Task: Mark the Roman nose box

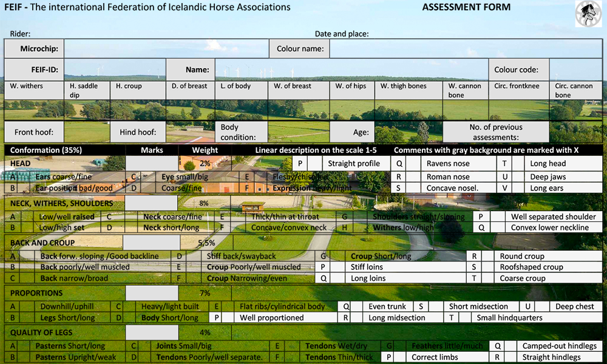Action: [413, 177]
